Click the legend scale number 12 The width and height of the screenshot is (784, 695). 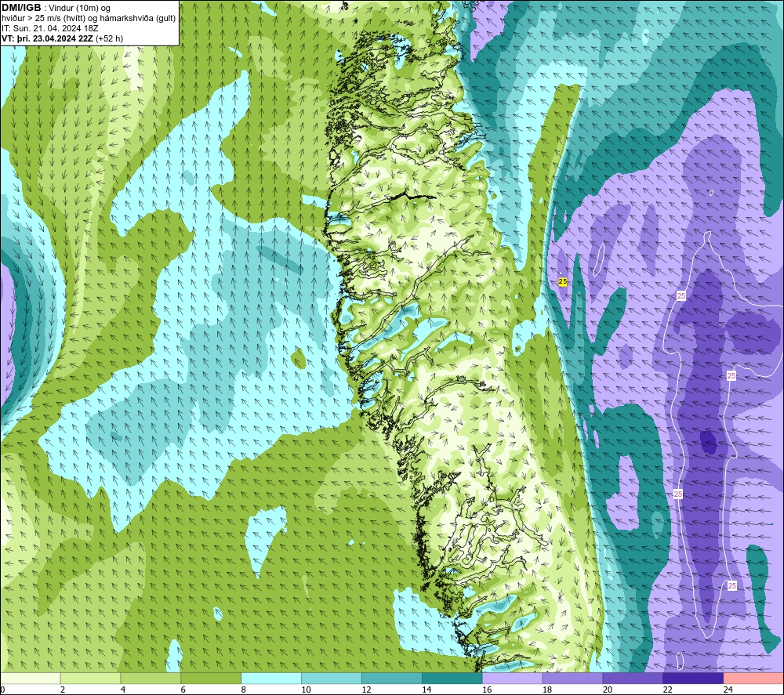366,690
